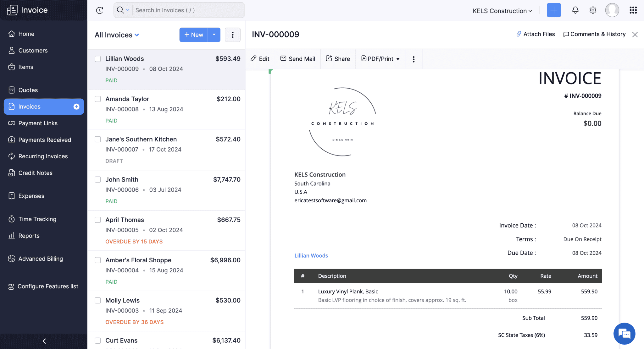This screenshot has width=644, height=349.
Task: Open notifications from the bell icon
Action: pos(575,10)
